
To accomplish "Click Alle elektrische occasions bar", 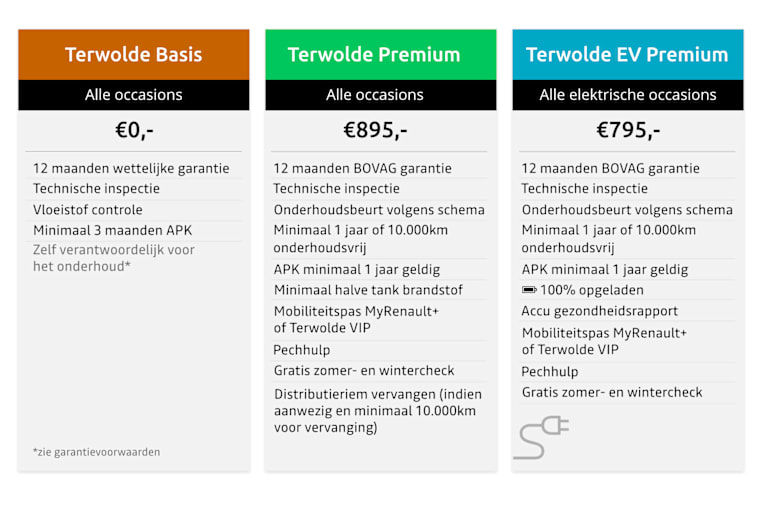I will point(628,95).
